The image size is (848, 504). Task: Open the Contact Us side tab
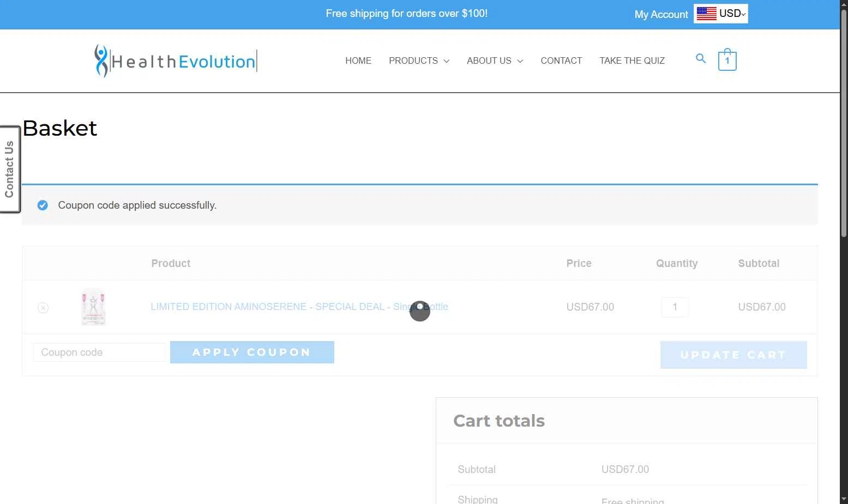10,169
